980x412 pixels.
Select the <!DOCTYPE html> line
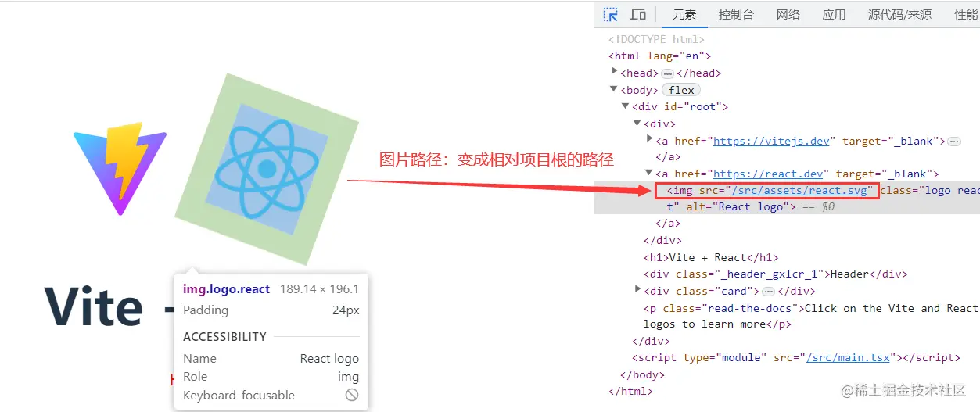tap(657, 39)
